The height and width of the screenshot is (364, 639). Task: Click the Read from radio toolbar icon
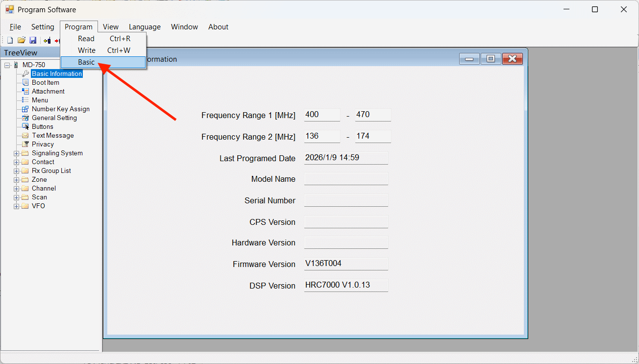coord(47,40)
